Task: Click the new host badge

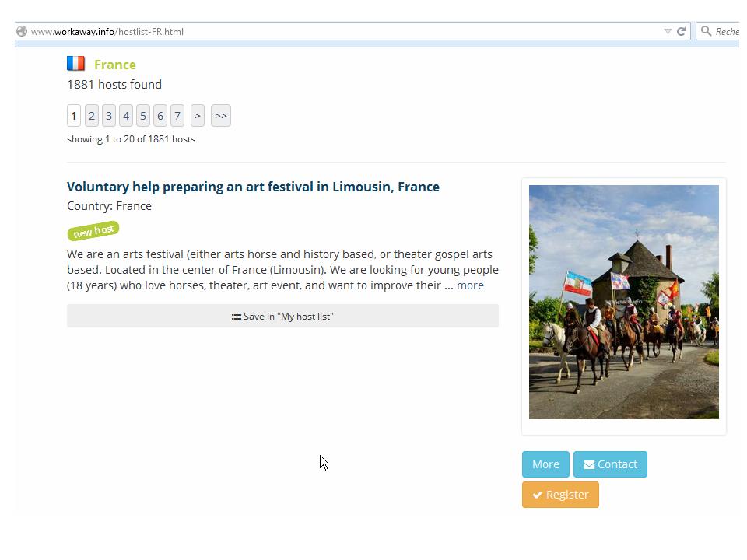Action: point(93,231)
